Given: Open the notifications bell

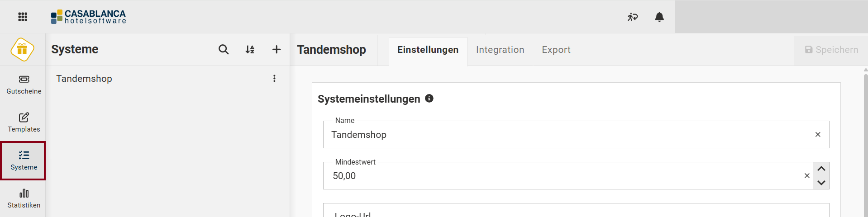Looking at the screenshot, I should (659, 17).
